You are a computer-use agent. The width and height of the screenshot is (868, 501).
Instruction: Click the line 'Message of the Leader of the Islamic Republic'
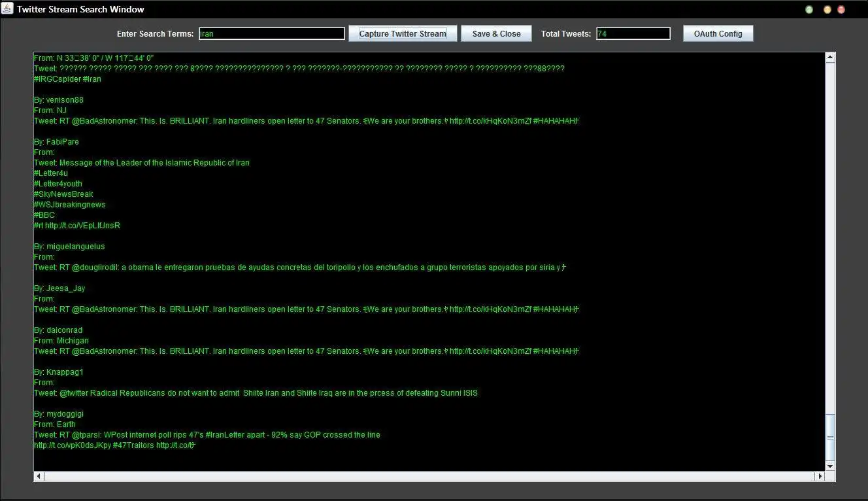(142, 163)
